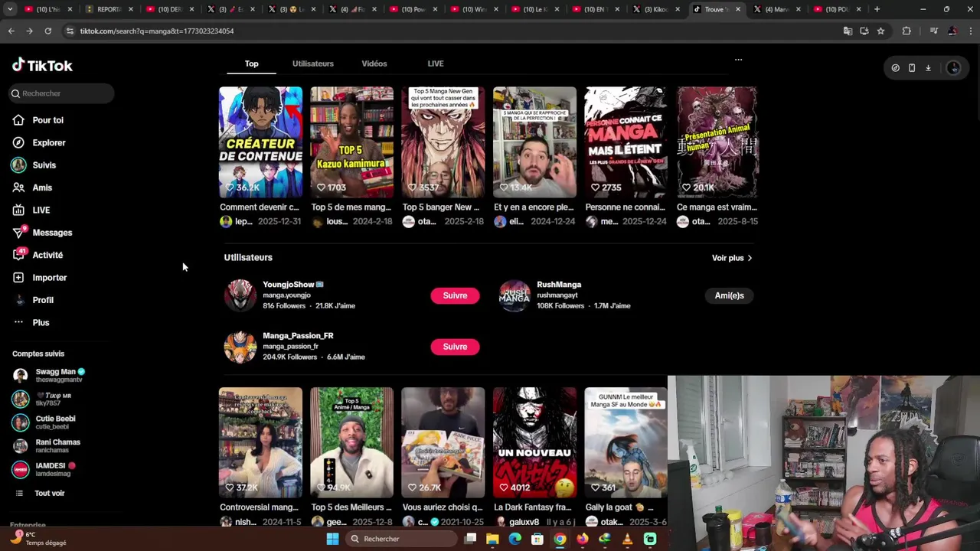980x551 pixels.
Task: Switch to the Top tab
Action: [251, 64]
